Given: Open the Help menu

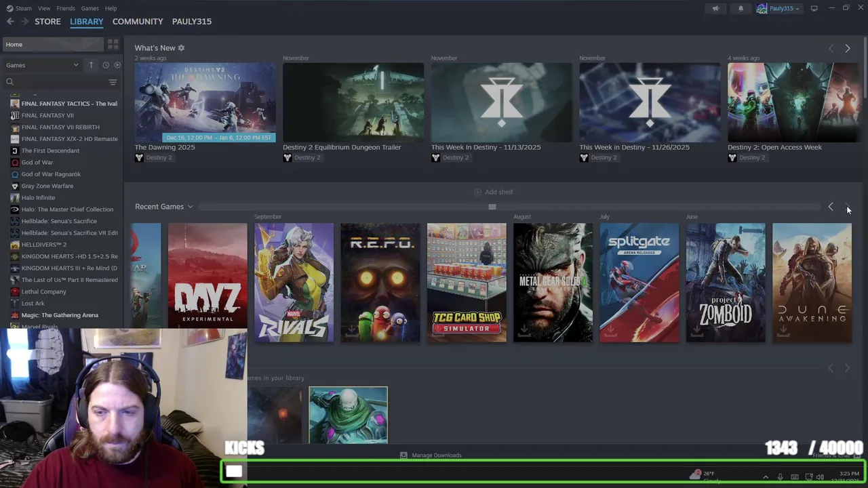Looking at the screenshot, I should [x=111, y=8].
